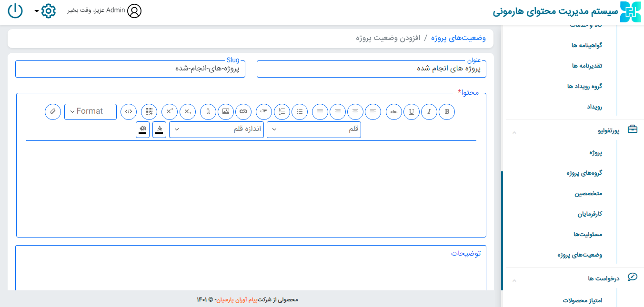The image size is (644, 307).
Task: Click the numbered list icon
Action: [x=282, y=111]
